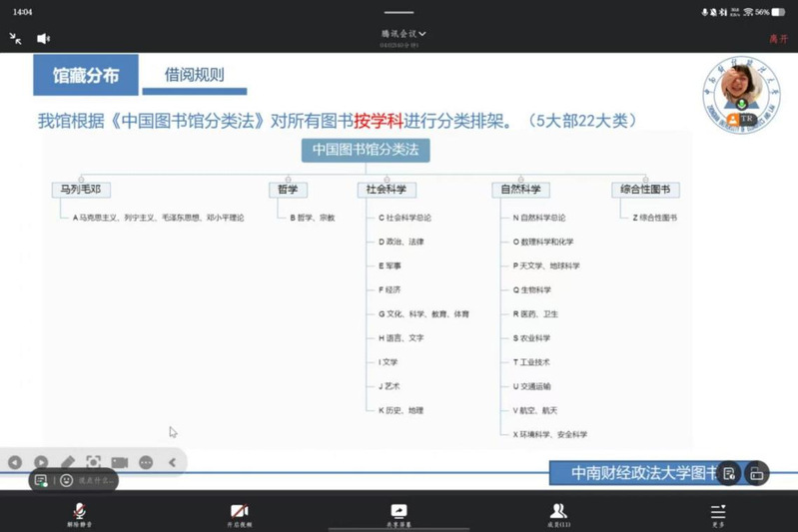Start sharing with 共享屏幕 button
This screenshot has width=798, height=532.
(x=399, y=514)
